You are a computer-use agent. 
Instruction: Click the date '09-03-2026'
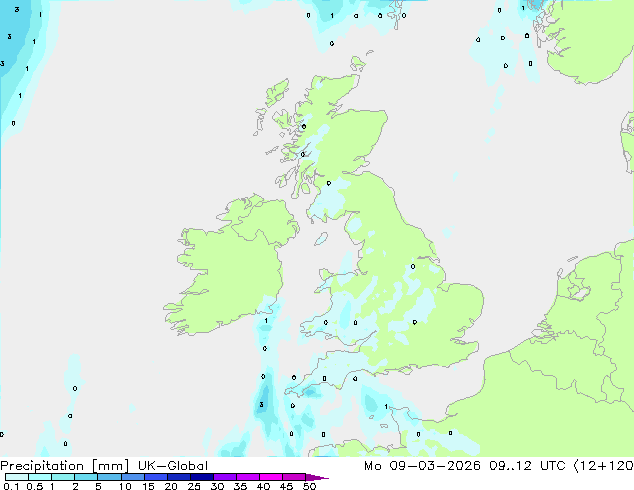click(435, 466)
